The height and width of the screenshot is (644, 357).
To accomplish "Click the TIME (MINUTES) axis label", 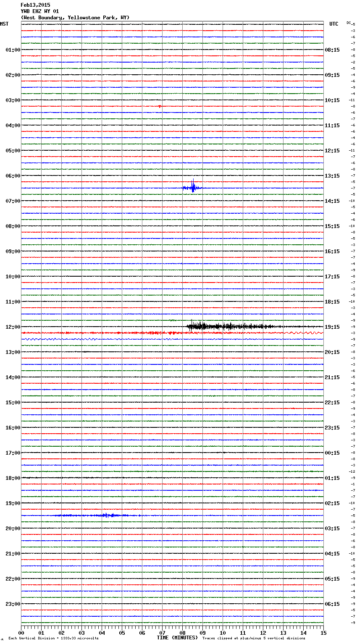I will (x=177, y=638).
